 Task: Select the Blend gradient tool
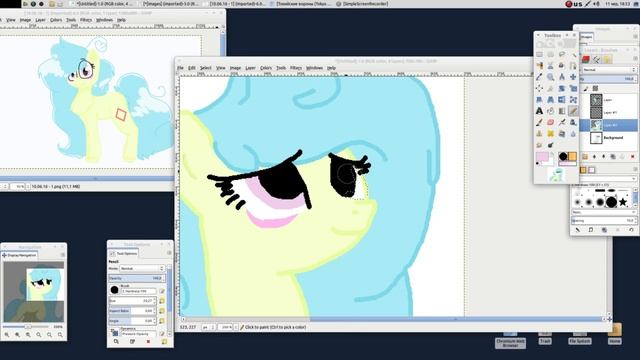(562, 111)
